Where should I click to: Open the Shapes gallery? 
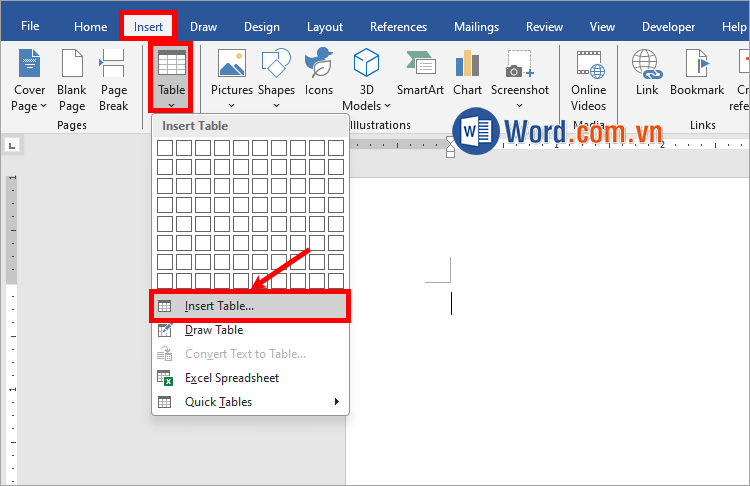[276, 79]
